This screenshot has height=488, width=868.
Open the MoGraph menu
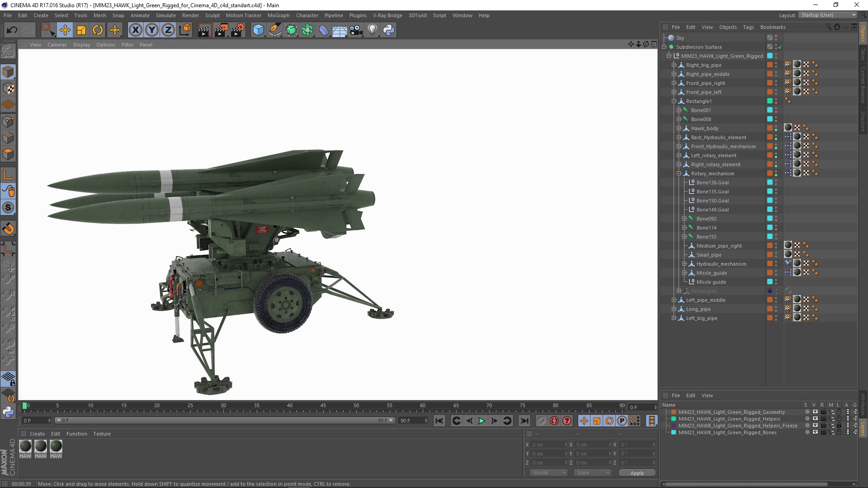coord(278,15)
